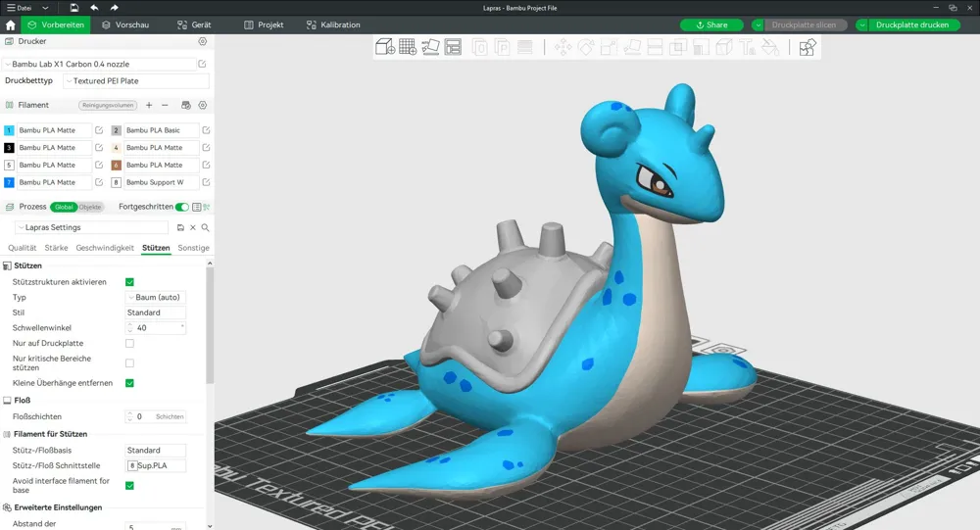This screenshot has height=530, width=980.
Task: Remove a filament with the minus icon
Action: [165, 105]
